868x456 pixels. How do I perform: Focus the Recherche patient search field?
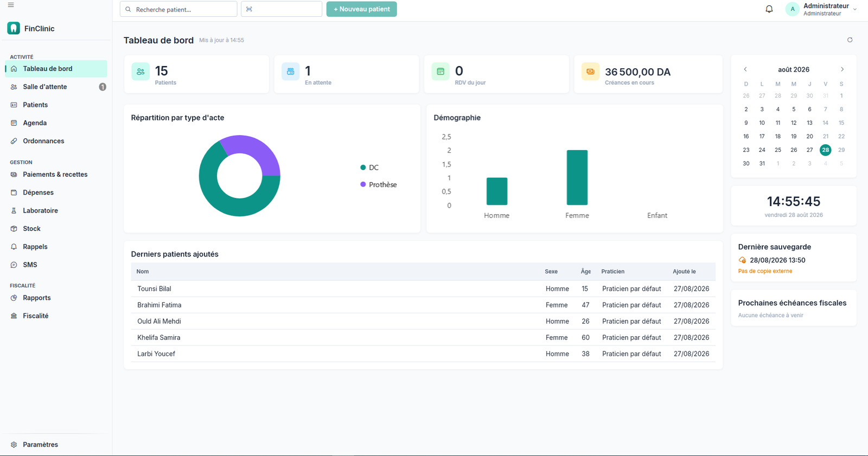[x=178, y=9]
